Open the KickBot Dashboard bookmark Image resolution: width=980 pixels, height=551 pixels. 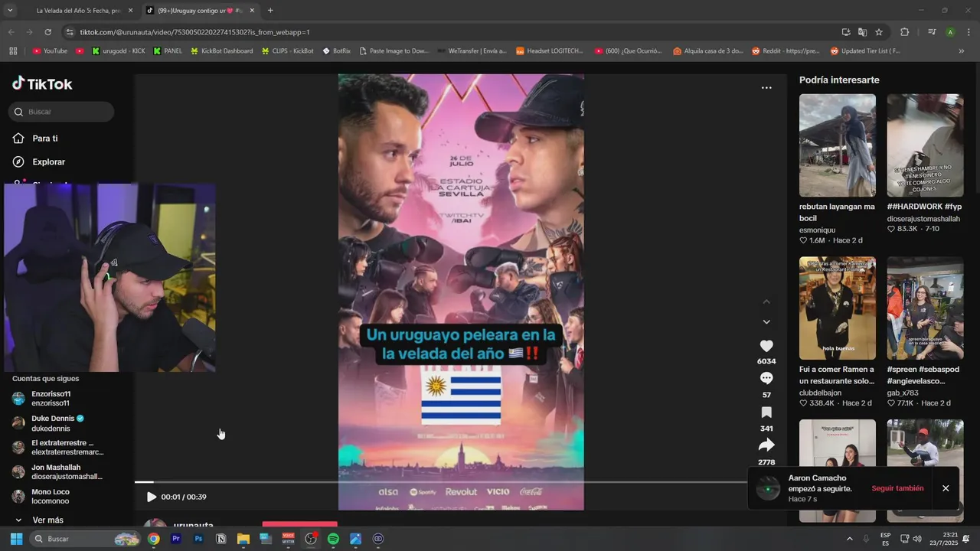221,51
